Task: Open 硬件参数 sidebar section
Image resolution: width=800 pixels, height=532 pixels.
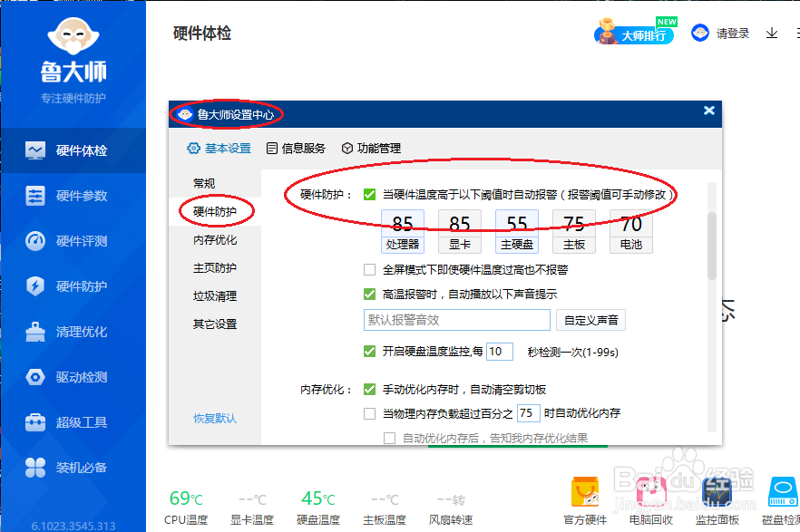Action: 73,196
